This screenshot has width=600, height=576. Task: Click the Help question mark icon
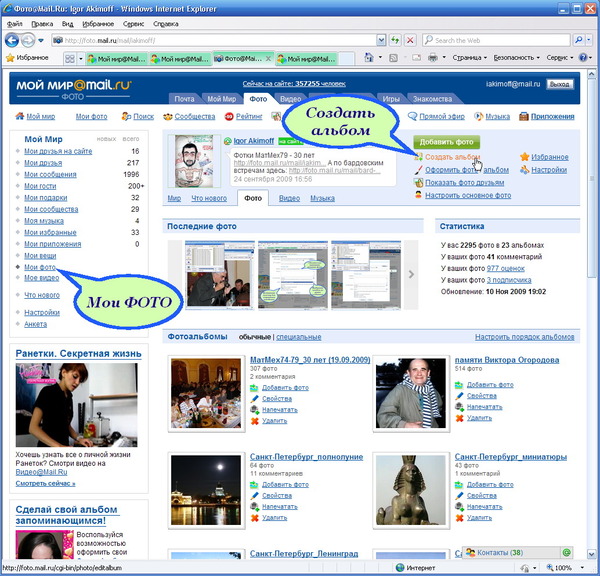583,58
